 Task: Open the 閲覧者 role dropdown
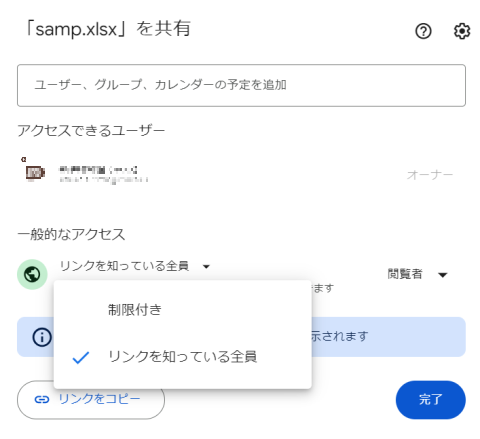tap(417, 274)
